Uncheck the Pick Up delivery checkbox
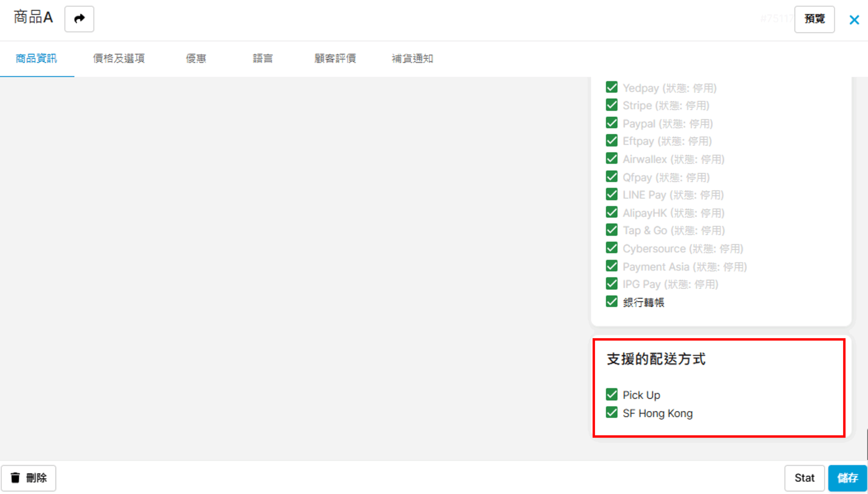Screen dimensions: 868x494 (611, 395)
